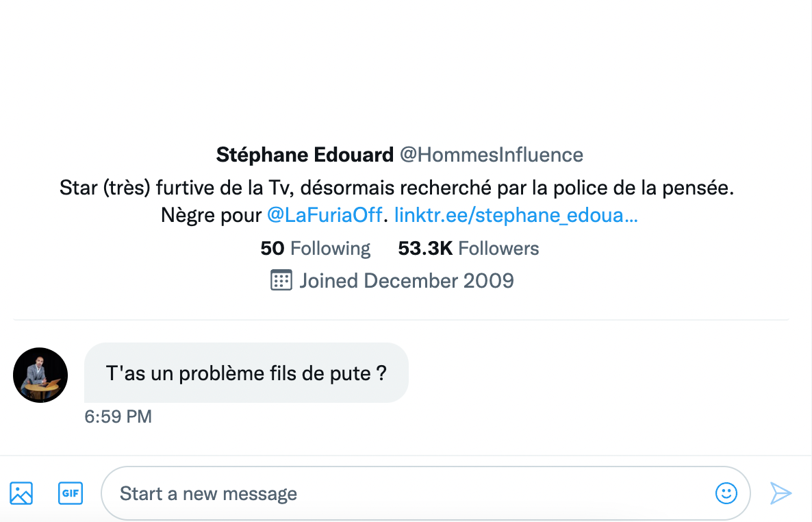Screen dimensions: 812x522
Task: View the 53.3K Followers list
Action: click(x=468, y=248)
